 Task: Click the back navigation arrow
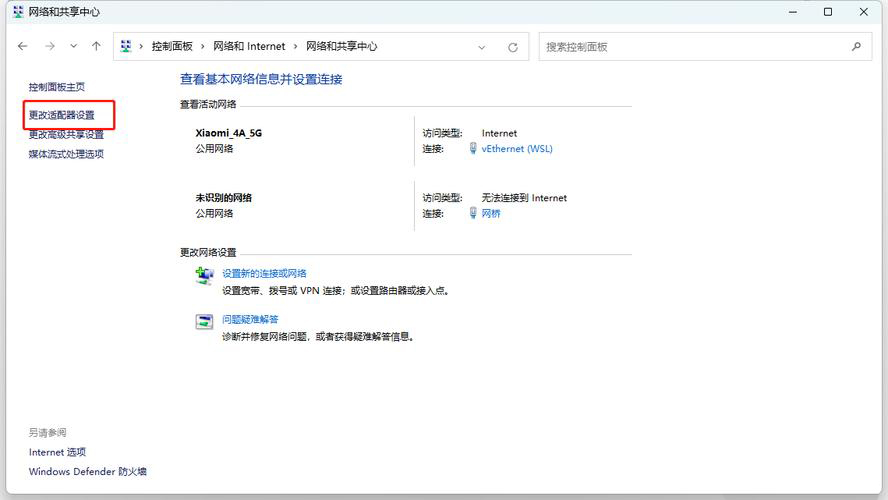(x=23, y=46)
